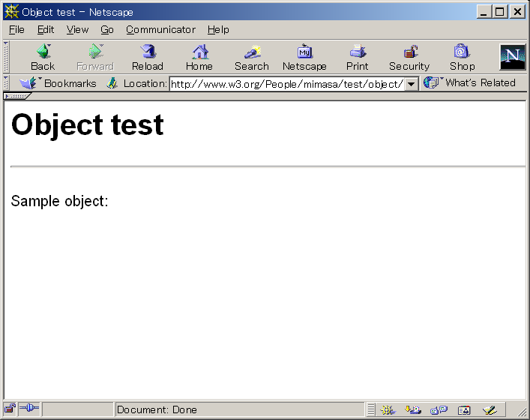Open the Navigator component in status bar
Screen dimensions: 530x420
388,409
